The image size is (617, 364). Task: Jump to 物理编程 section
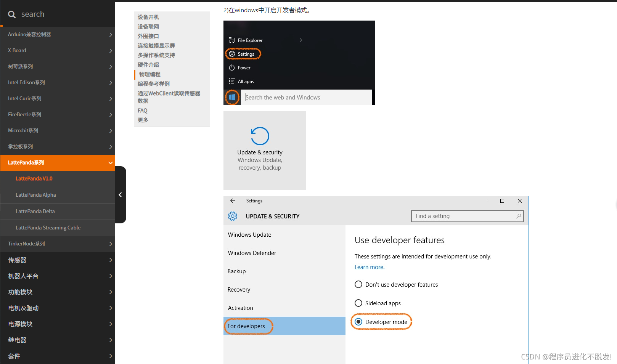tap(150, 74)
